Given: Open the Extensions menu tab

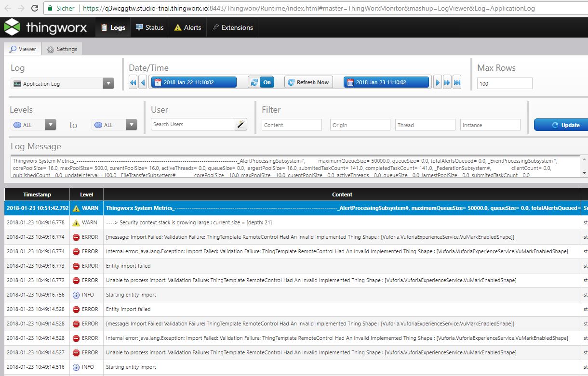Looking at the screenshot, I should tap(233, 27).
